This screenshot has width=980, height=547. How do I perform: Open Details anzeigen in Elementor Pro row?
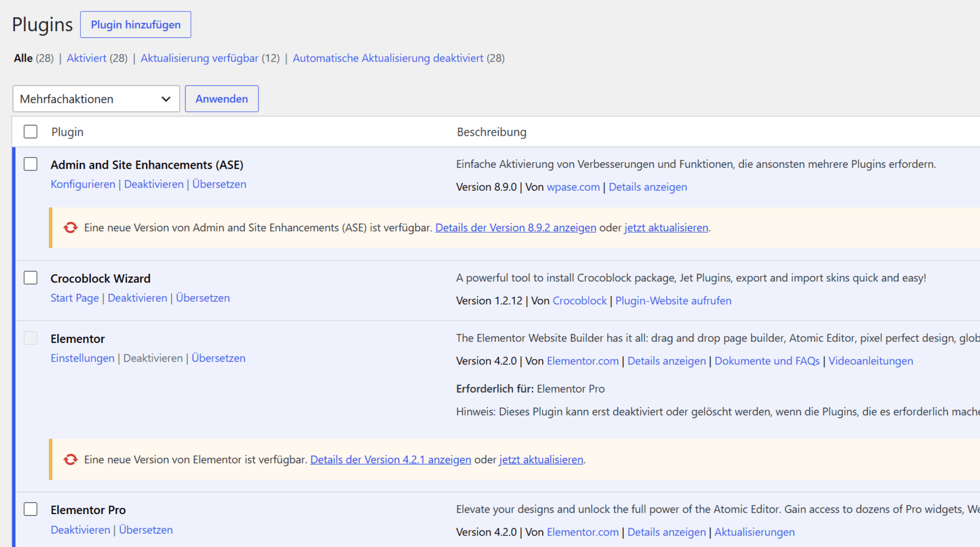coord(667,532)
